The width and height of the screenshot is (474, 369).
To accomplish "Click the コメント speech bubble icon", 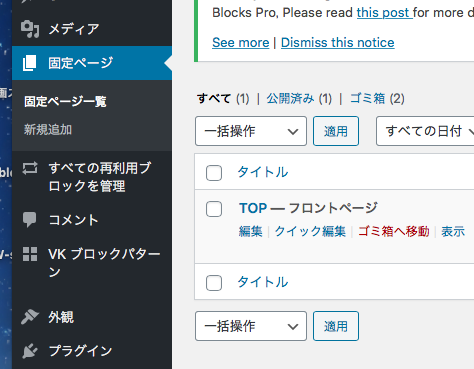I will pos(30,220).
